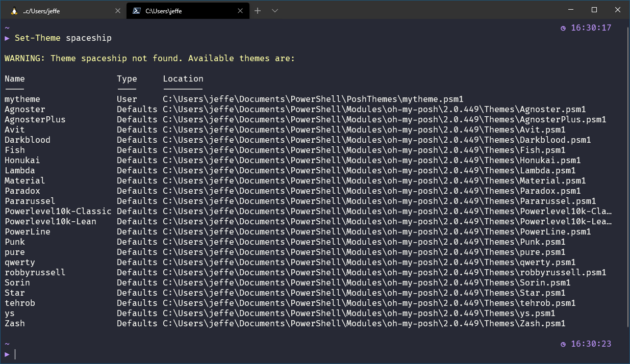Click the PowerLine theme name
The width and height of the screenshot is (630, 364).
28,232
